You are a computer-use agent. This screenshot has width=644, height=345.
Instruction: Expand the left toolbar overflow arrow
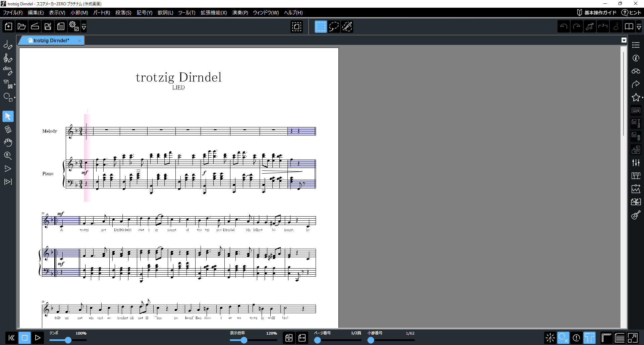[84, 26]
